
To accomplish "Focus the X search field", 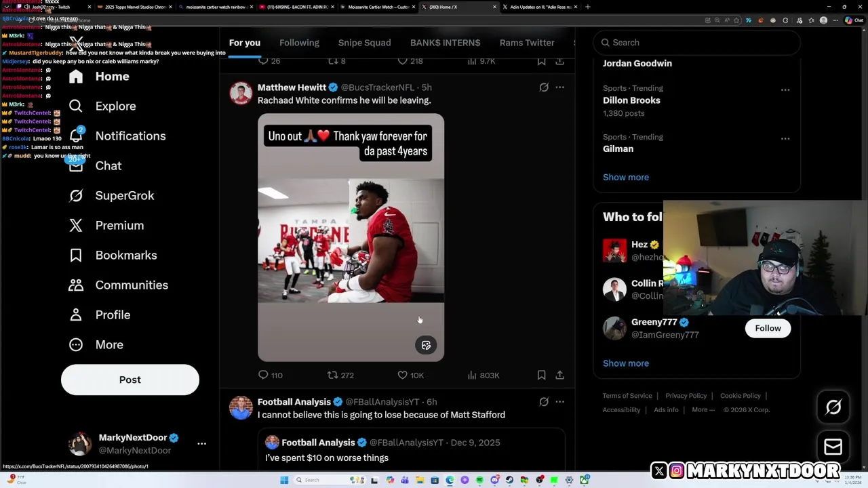I will [x=696, y=43].
